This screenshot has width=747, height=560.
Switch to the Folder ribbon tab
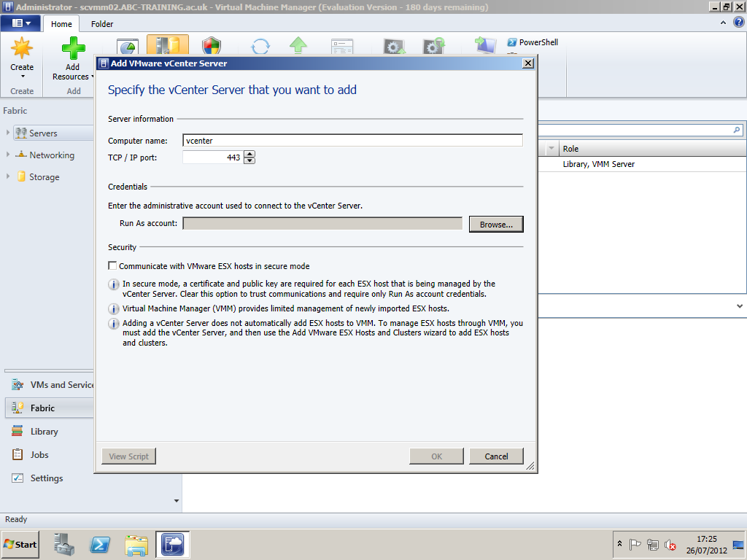pyautogui.click(x=102, y=24)
